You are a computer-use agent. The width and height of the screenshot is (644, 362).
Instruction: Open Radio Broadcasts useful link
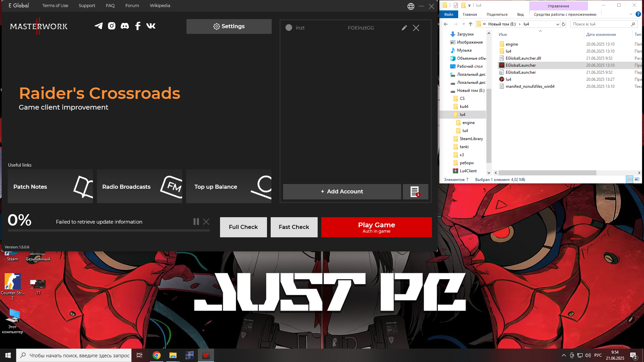[140, 186]
